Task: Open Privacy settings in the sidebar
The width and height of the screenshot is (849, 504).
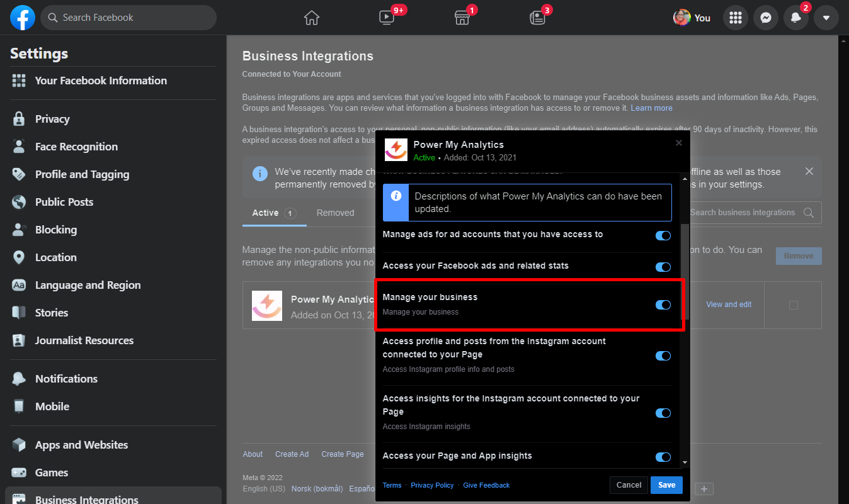Action: tap(52, 119)
